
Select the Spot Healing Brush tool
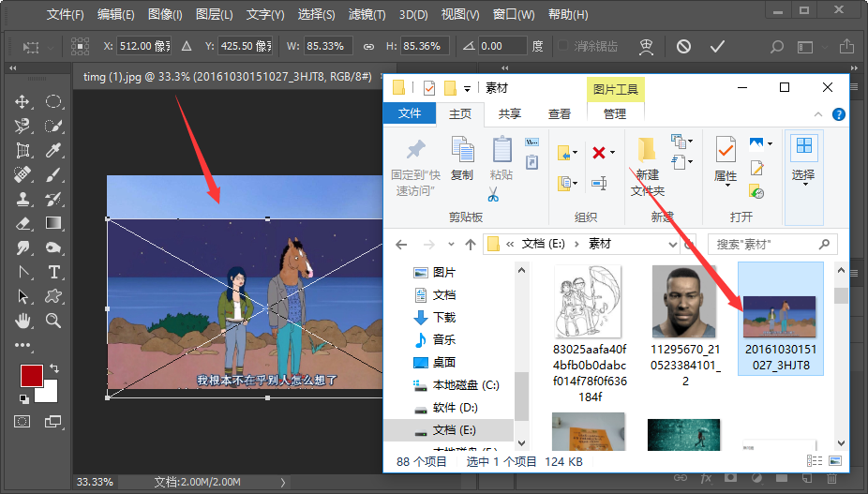(x=22, y=174)
